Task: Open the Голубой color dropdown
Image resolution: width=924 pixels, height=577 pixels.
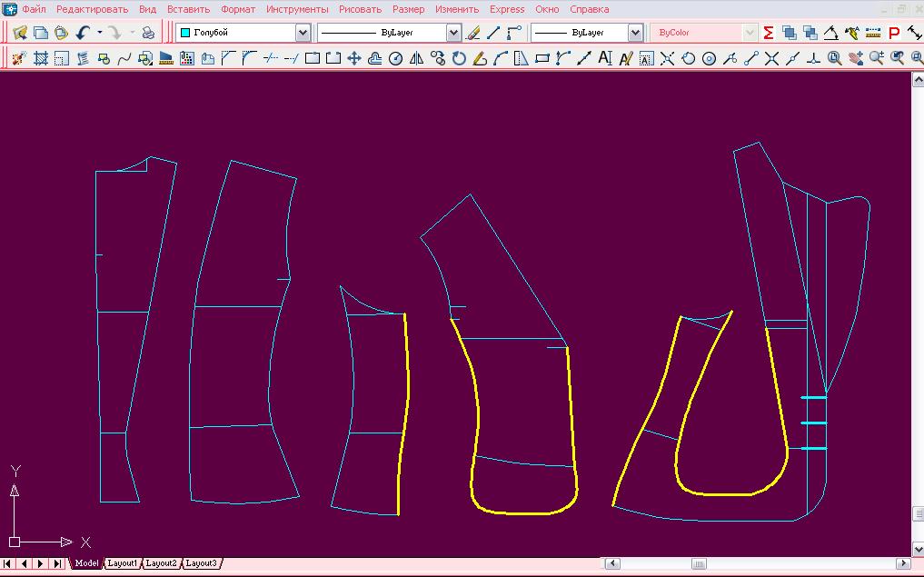Action: click(303, 33)
